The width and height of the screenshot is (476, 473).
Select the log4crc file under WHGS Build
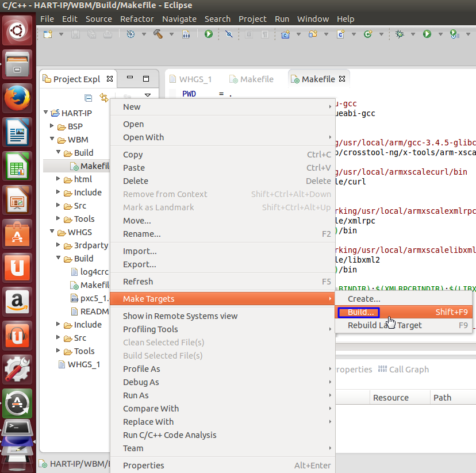point(90,272)
